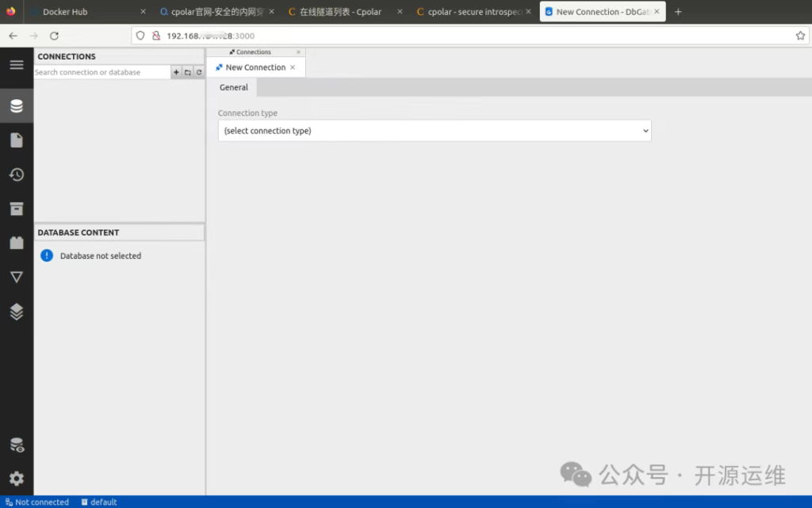Refresh the connections list
This screenshot has height=508, width=812.
point(199,72)
